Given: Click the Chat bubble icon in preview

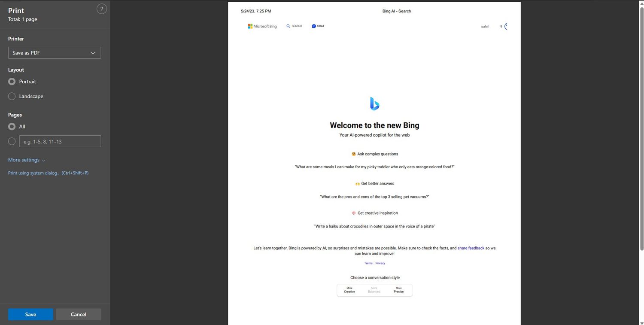Looking at the screenshot, I should click(314, 26).
